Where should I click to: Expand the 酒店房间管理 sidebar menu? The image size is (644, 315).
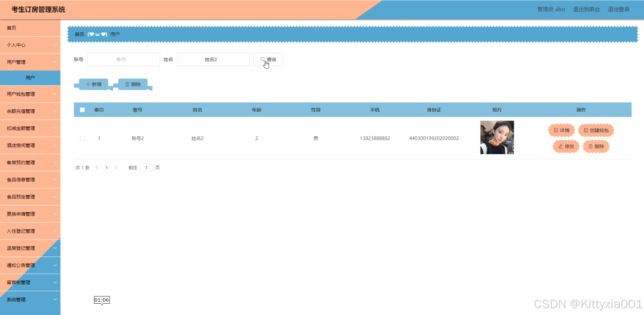pos(30,145)
